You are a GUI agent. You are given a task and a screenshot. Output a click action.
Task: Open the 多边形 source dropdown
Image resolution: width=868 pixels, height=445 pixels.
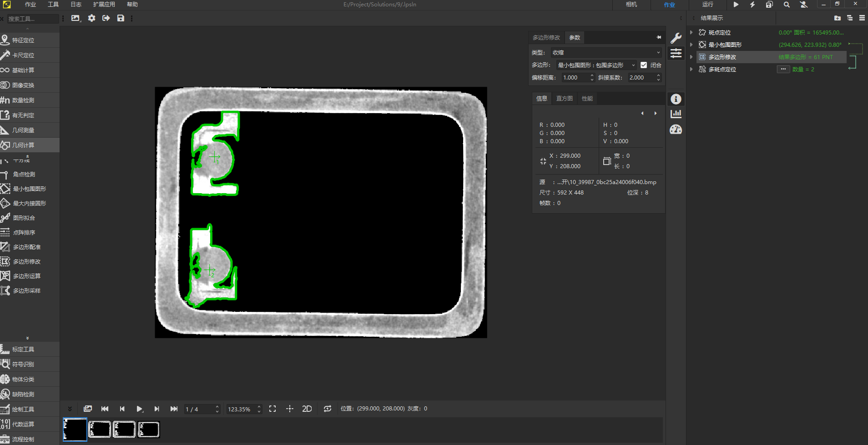[x=596, y=65]
